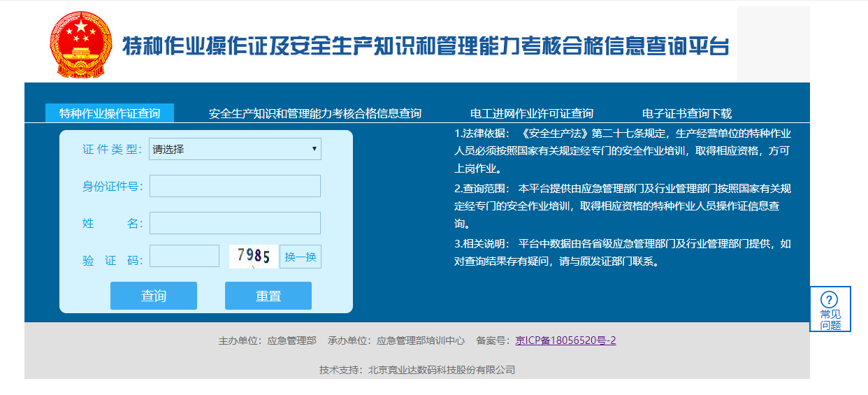Click the question mark help icon
Image resolution: width=868 pixels, height=395 pixels.
point(830,299)
